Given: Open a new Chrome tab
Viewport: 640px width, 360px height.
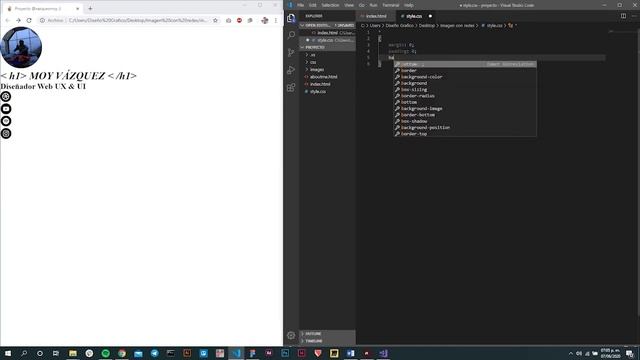Looking at the screenshot, I should pyautogui.click(x=90, y=8).
